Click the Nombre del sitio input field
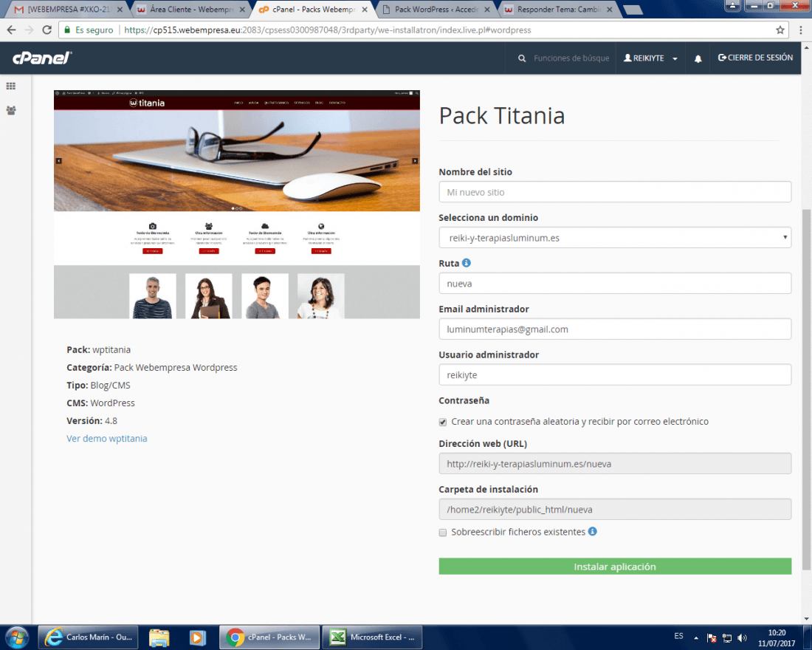 [x=615, y=192]
